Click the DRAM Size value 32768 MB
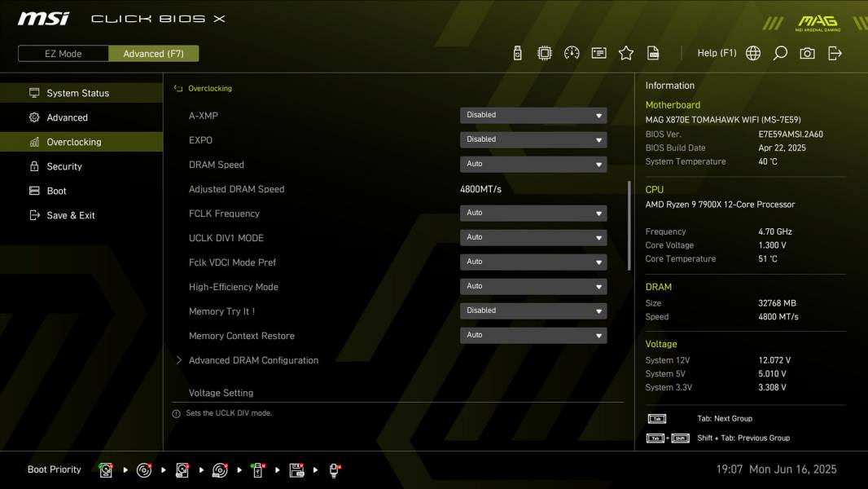Screen dimensions: 868x489 coord(777,303)
